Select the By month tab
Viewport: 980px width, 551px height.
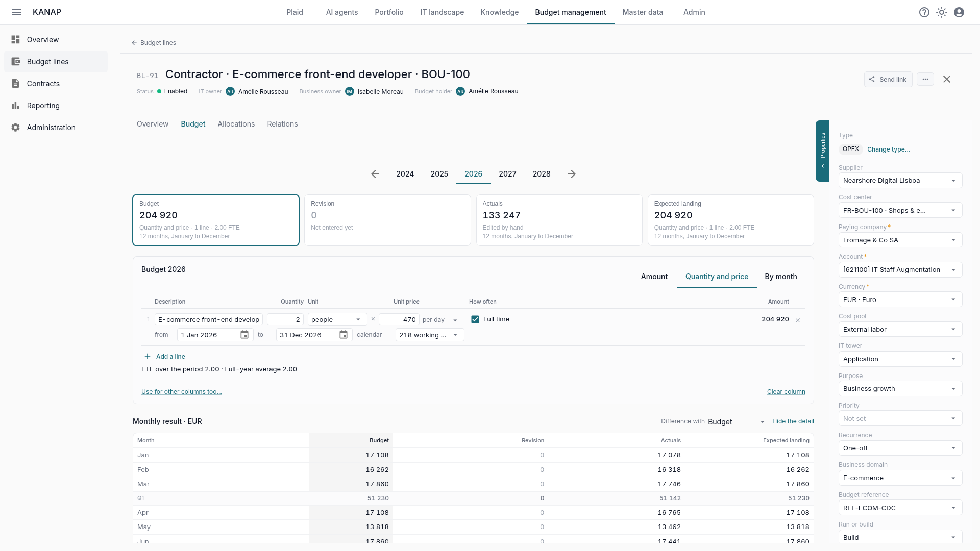pos(780,277)
